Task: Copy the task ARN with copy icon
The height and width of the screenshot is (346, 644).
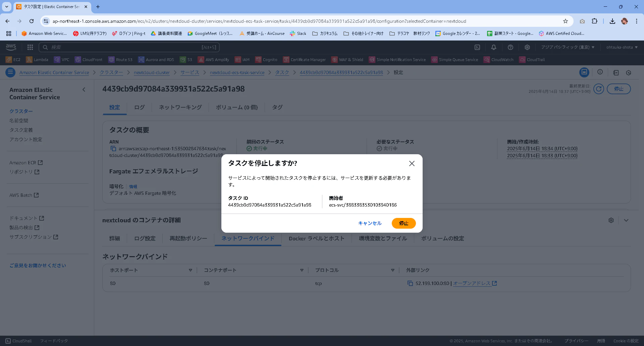Action: click(x=113, y=149)
